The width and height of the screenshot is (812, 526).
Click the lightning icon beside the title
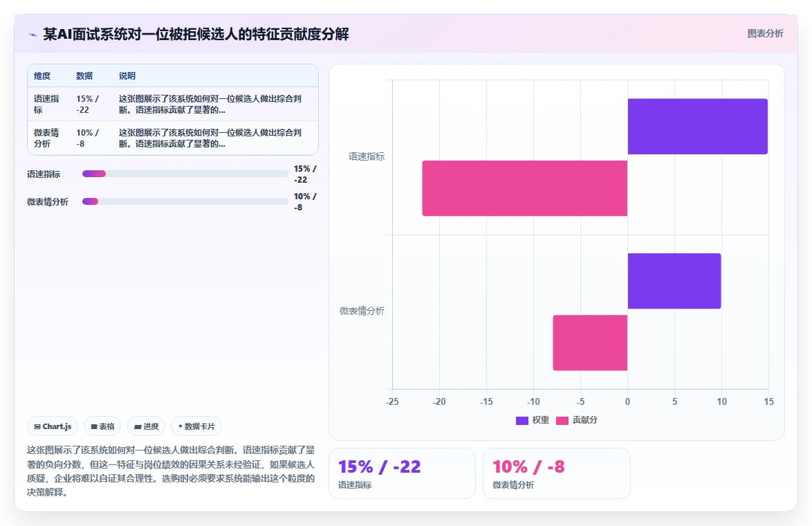pyautogui.click(x=33, y=35)
